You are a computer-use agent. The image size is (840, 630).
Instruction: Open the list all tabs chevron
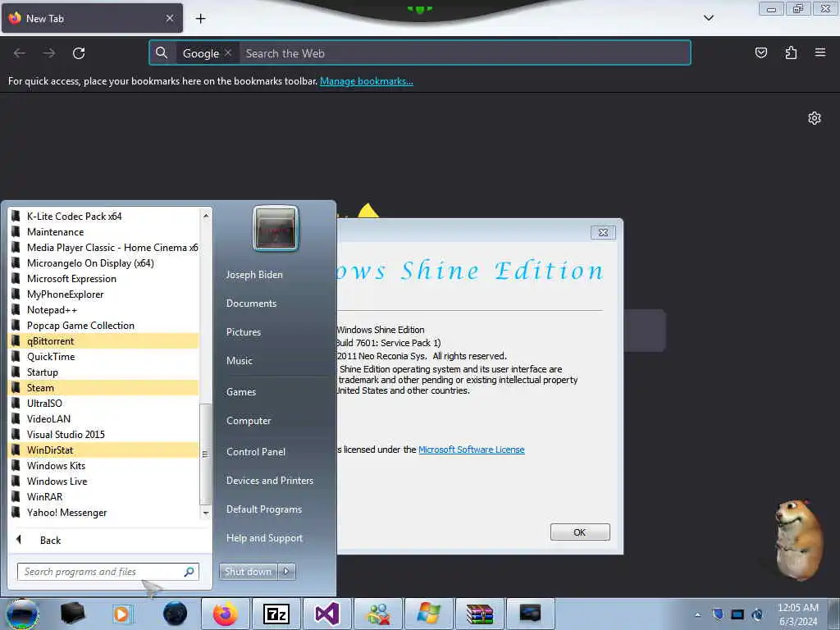pyautogui.click(x=708, y=18)
